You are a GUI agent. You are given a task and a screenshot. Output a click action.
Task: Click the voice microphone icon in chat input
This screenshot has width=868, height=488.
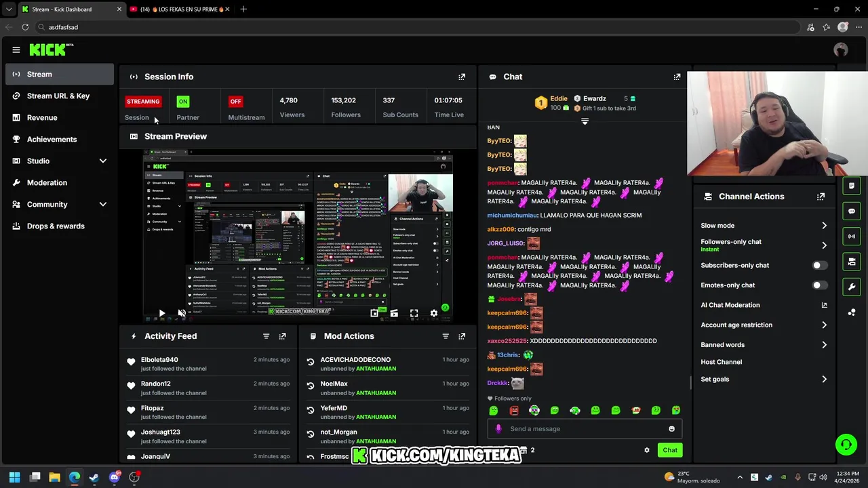pyautogui.click(x=498, y=429)
